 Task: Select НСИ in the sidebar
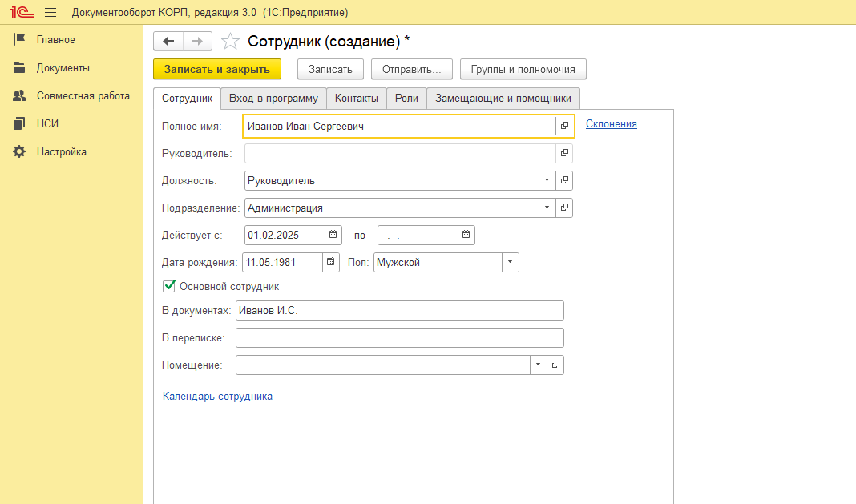[47, 123]
